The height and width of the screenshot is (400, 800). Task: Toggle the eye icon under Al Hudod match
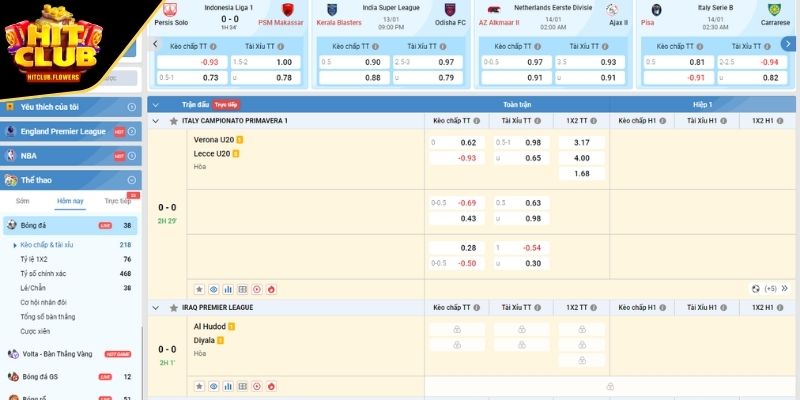coord(214,384)
